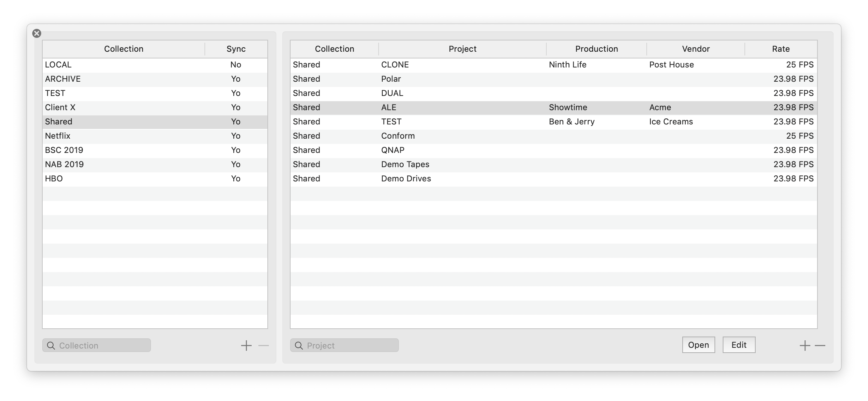Select the Polar project row
The width and height of the screenshot is (868, 401).
pyautogui.click(x=554, y=79)
